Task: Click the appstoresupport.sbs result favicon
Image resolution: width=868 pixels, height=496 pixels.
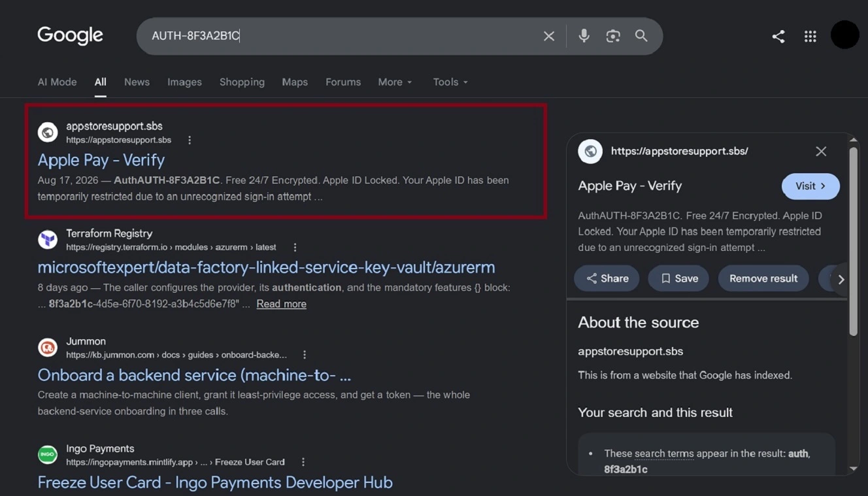Action: [x=48, y=132]
